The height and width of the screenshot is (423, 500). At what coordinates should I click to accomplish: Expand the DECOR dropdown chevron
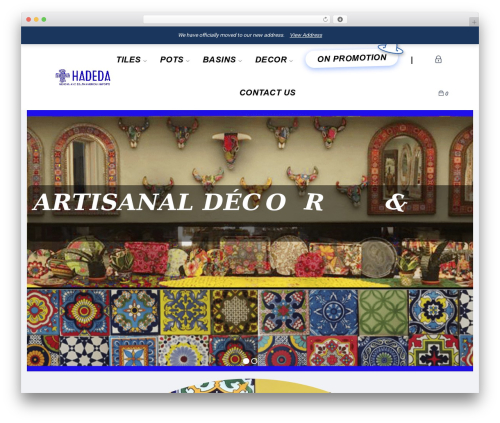[291, 61]
